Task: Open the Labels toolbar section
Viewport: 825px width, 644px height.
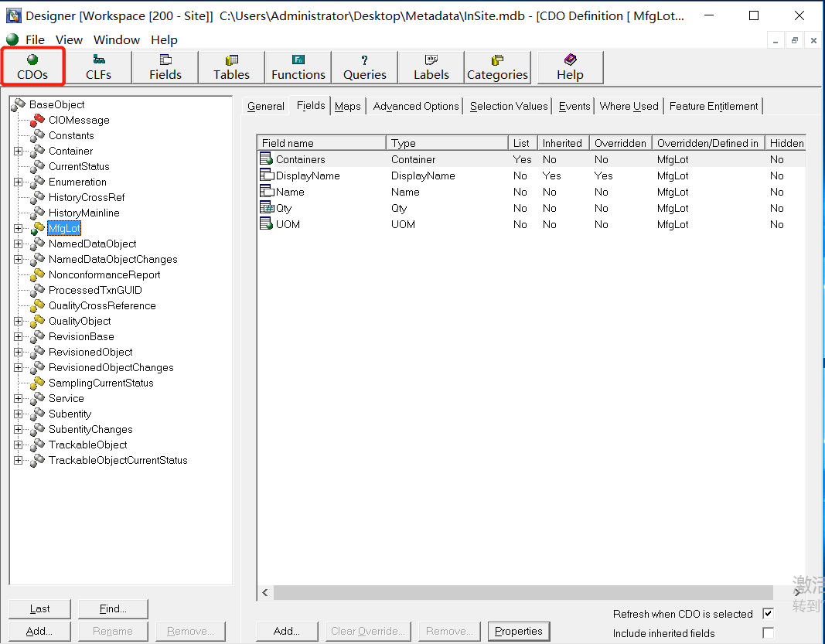Action: tap(431, 67)
